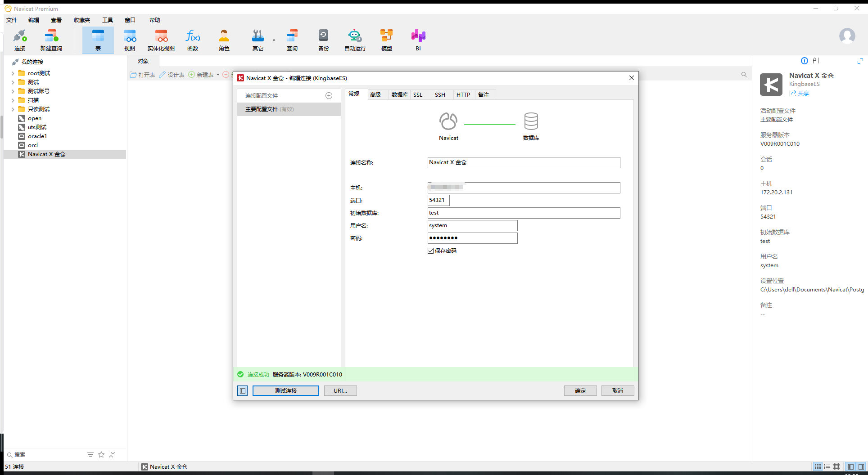This screenshot has width=868, height=475.
Task: Open the Automation robot icon
Action: point(355,40)
